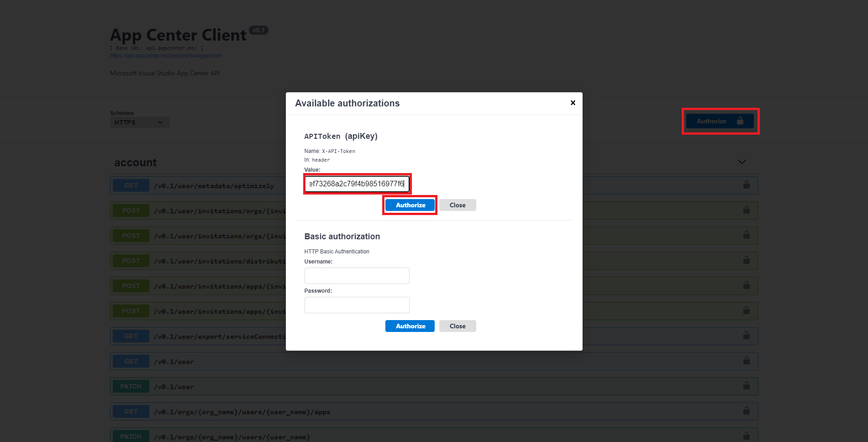Image resolution: width=868 pixels, height=442 pixels.
Task: Close the Available authorizations dialog with X
Action: click(x=573, y=103)
